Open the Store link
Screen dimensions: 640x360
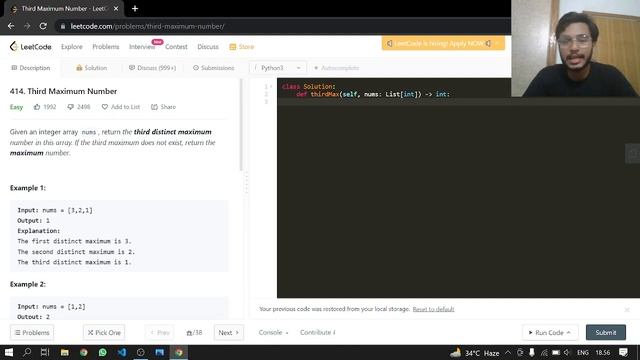[242, 47]
